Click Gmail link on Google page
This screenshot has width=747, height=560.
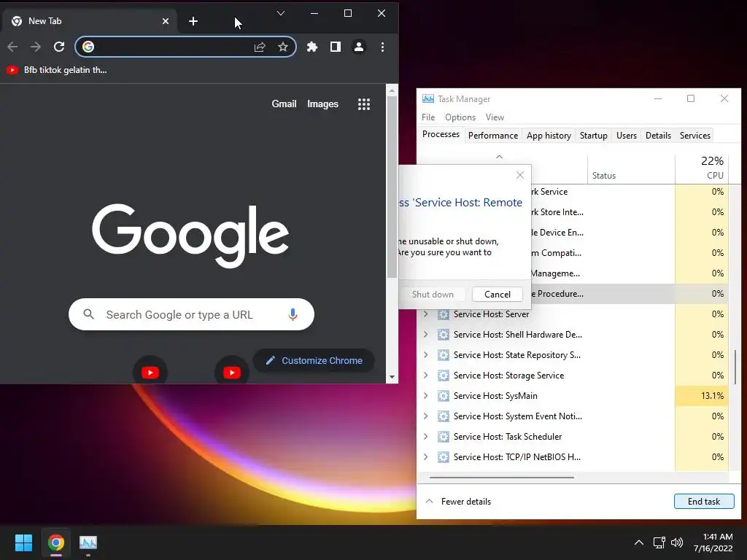(x=284, y=104)
